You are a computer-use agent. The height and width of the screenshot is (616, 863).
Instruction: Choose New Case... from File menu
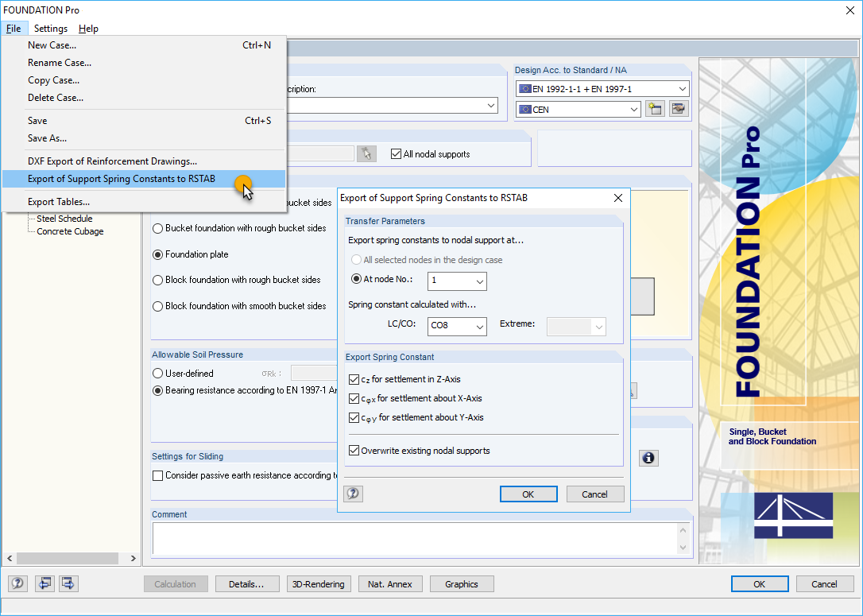144,45
